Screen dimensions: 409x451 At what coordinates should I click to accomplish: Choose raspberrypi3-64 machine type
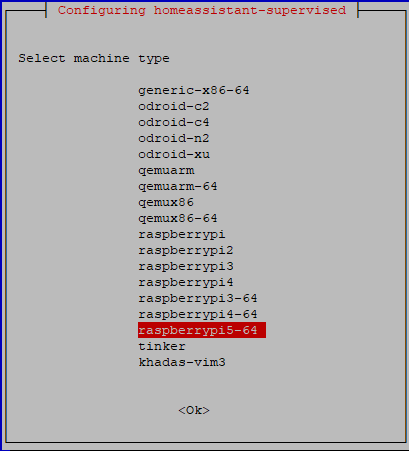coord(198,298)
